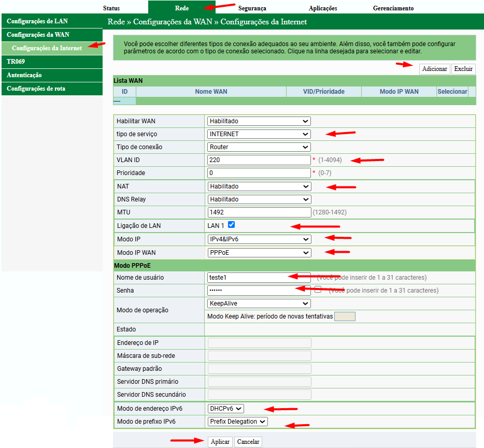
Task: Open Configurações de rota sidebar item
Action: tap(52, 89)
